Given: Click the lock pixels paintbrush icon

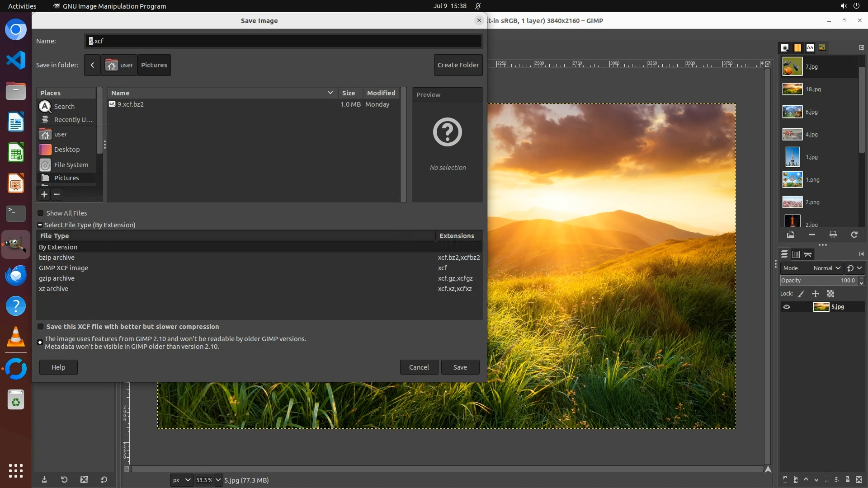Looking at the screenshot, I should click(801, 294).
